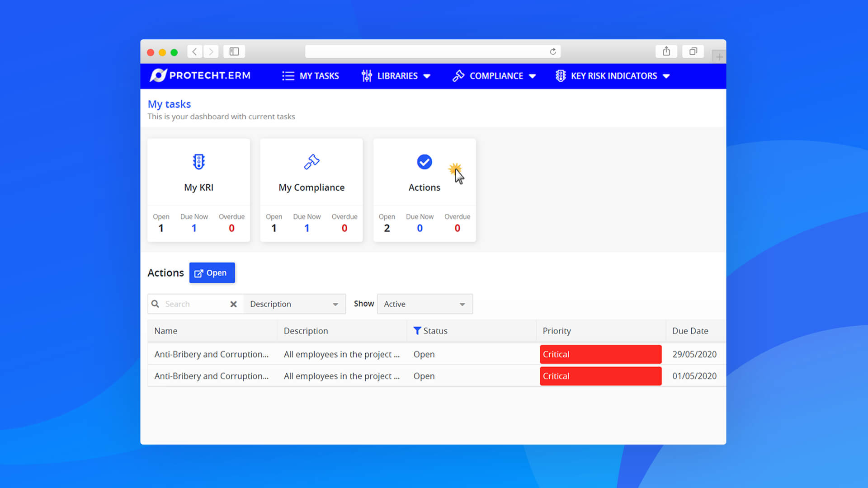
Task: Open the Description search field dropdown
Action: coord(294,304)
